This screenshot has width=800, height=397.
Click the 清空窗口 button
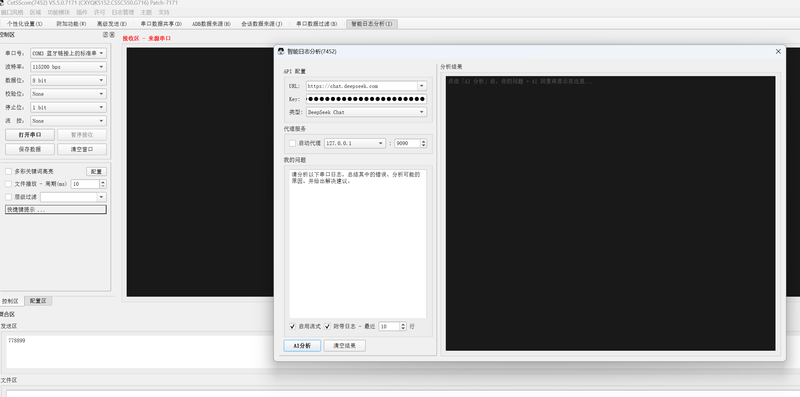click(x=82, y=150)
